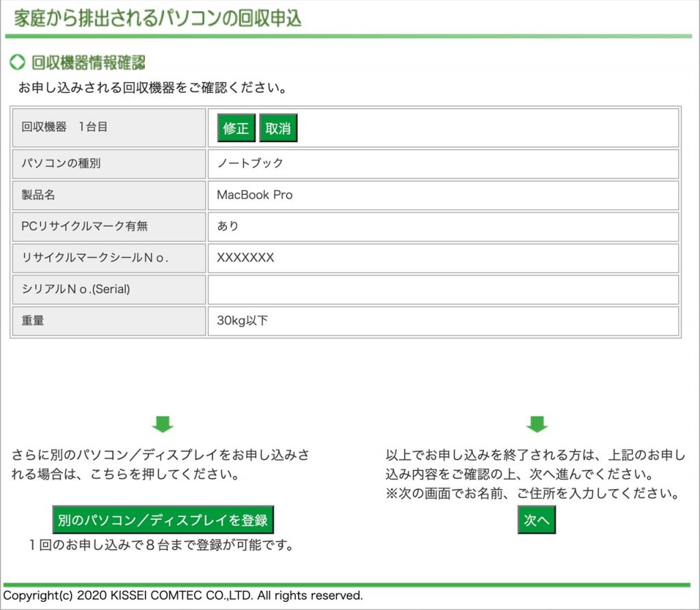Click the MacBook Pro product name

[x=254, y=195]
